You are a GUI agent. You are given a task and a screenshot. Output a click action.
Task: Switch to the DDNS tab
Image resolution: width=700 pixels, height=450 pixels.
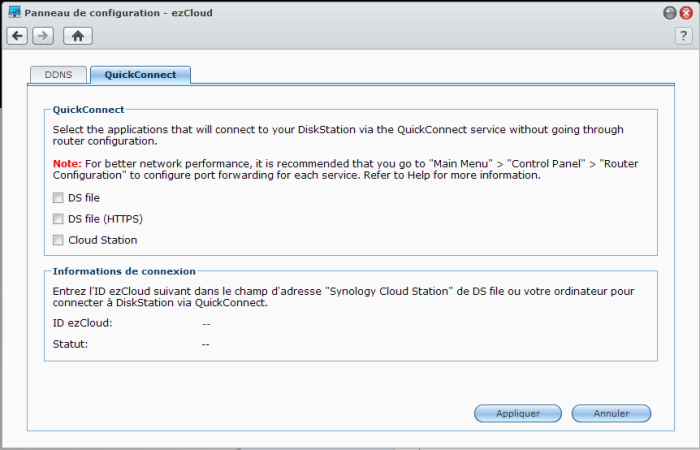tap(58, 75)
